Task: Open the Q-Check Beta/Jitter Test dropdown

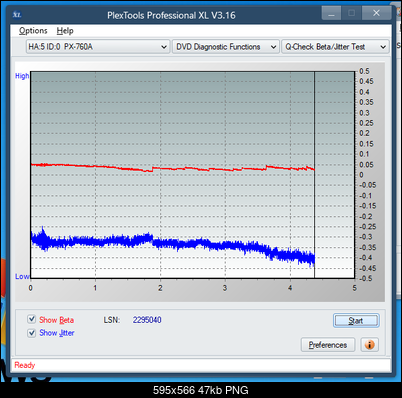Action: pyautogui.click(x=335, y=47)
